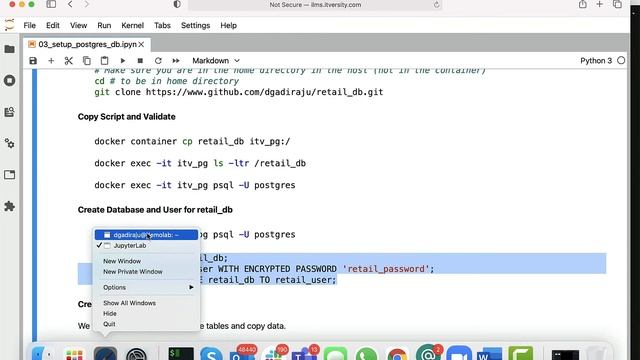
Task: Choose New Window from dock menu
Action: click(122, 261)
